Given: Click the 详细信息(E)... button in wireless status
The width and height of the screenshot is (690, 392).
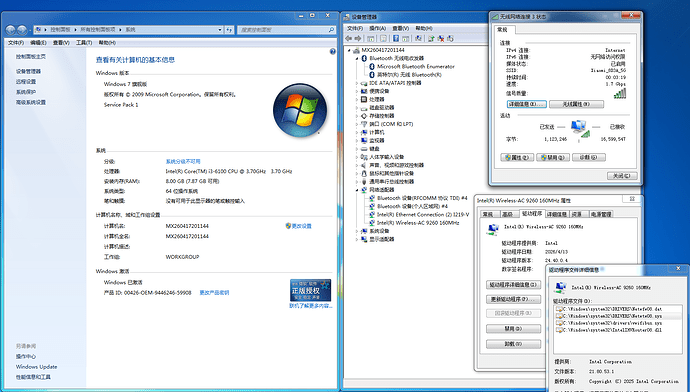Looking at the screenshot, I should tap(526, 104).
